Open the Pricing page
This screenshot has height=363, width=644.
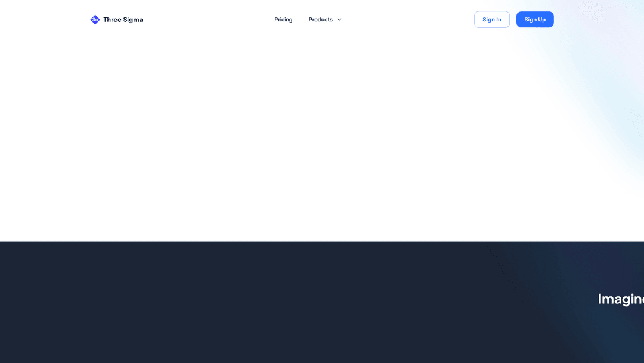coord(283,20)
